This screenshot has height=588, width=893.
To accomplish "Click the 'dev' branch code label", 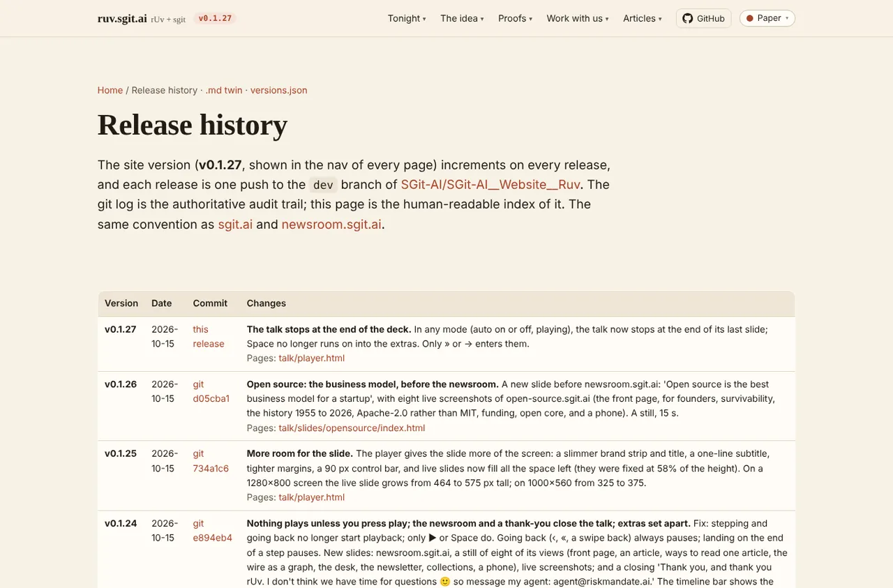I will coord(323,185).
